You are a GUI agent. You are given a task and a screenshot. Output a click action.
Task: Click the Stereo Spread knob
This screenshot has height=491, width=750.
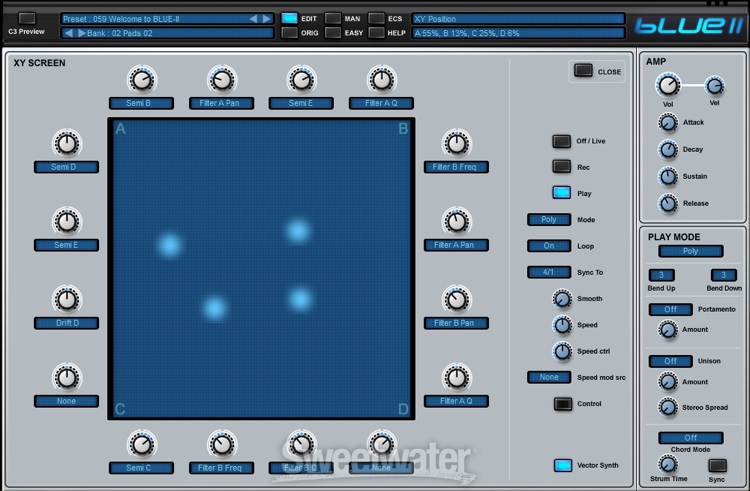pyautogui.click(x=668, y=407)
